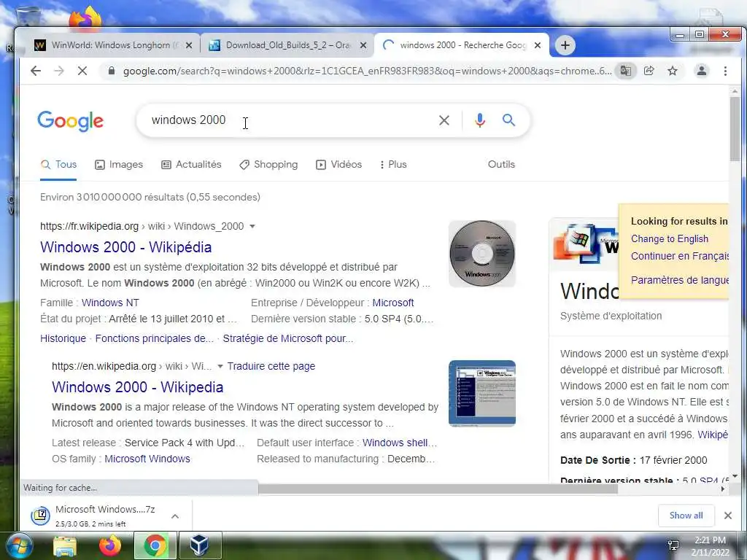Screen dimensions: 747x560
Task: Open VirtualBox from the taskbar
Action: 199,546
